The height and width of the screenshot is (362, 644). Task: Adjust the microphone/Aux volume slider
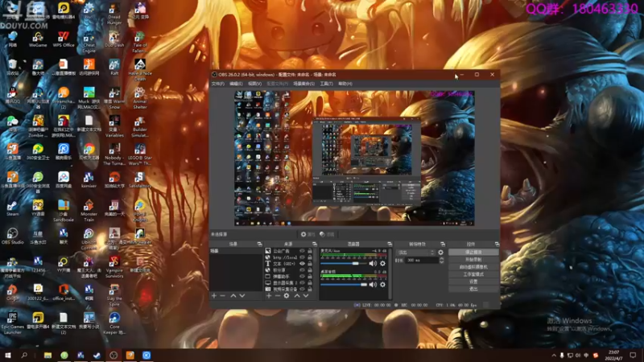point(344,264)
